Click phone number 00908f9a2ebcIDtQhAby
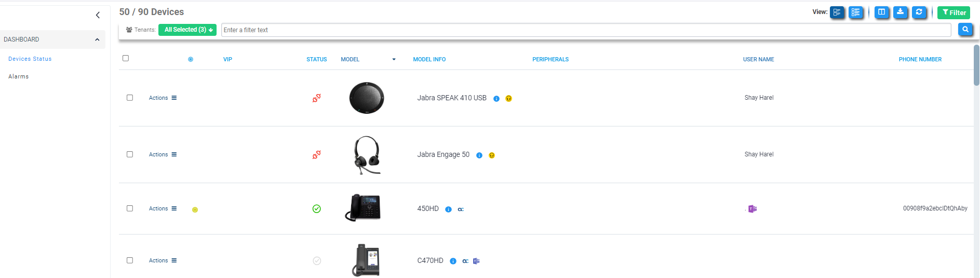980x278 pixels. 935,208
